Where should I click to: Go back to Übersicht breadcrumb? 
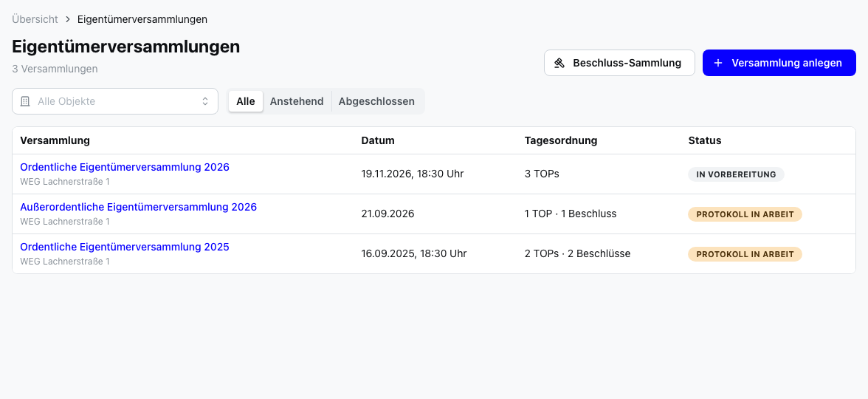pyautogui.click(x=35, y=19)
